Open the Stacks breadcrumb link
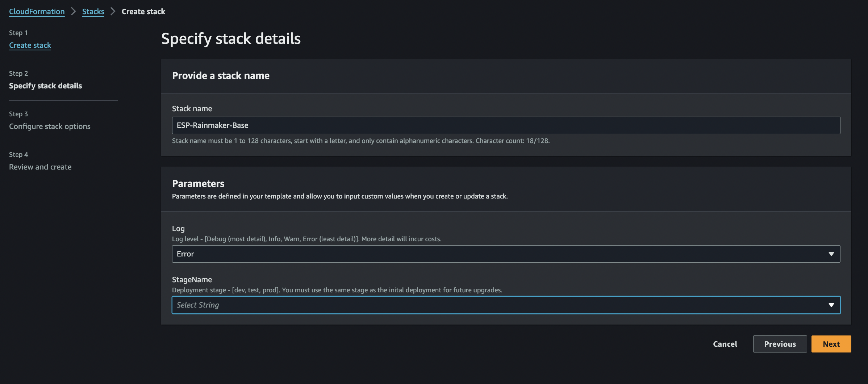The width and height of the screenshot is (868, 384). (x=93, y=12)
